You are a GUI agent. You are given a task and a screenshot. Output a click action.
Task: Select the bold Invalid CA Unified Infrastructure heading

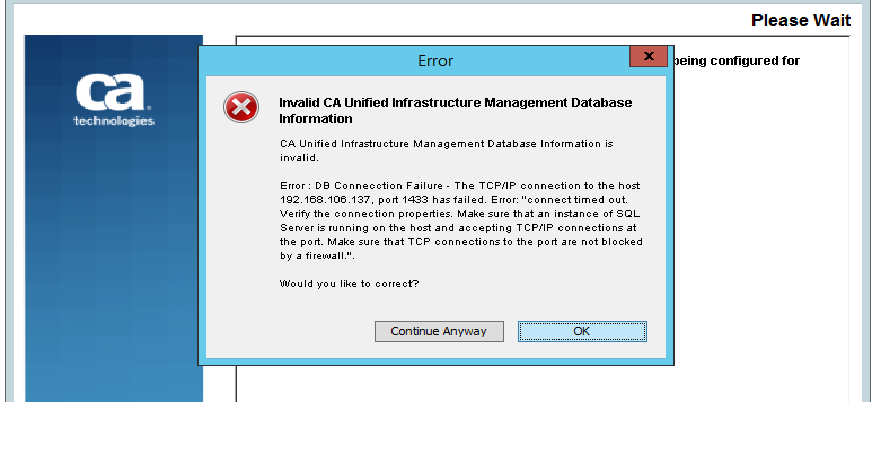[x=456, y=111]
